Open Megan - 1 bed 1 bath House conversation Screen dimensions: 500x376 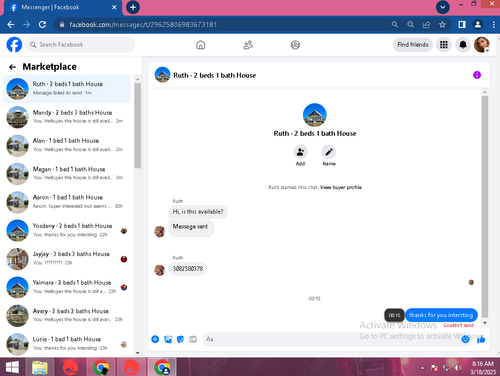(x=67, y=174)
